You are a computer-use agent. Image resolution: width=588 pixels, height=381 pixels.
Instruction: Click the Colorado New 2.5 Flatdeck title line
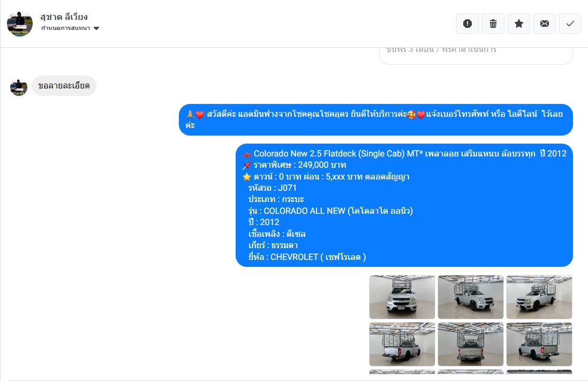(405, 154)
